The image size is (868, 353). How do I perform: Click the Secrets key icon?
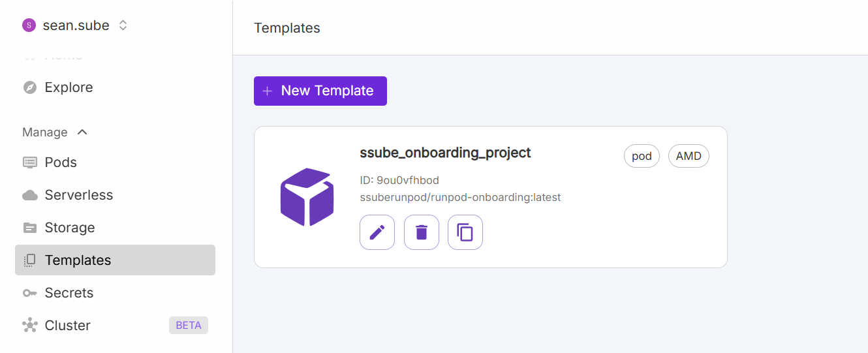point(30,293)
